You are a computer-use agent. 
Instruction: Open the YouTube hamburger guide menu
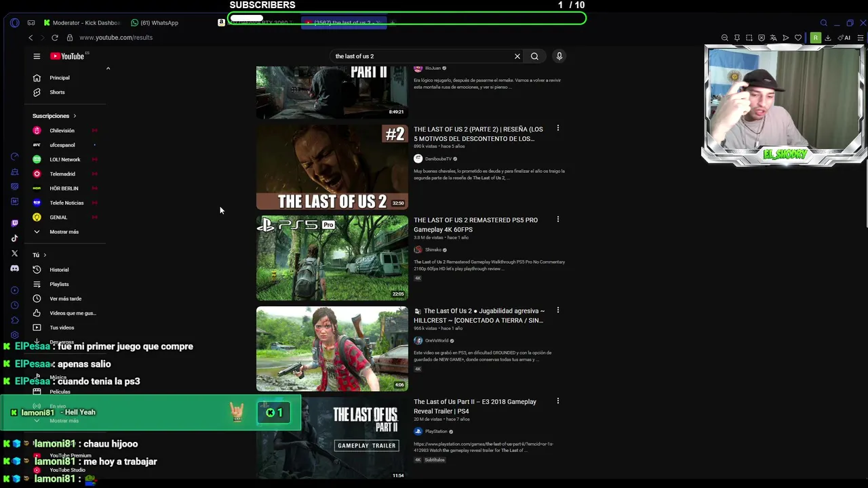pyautogui.click(x=37, y=56)
